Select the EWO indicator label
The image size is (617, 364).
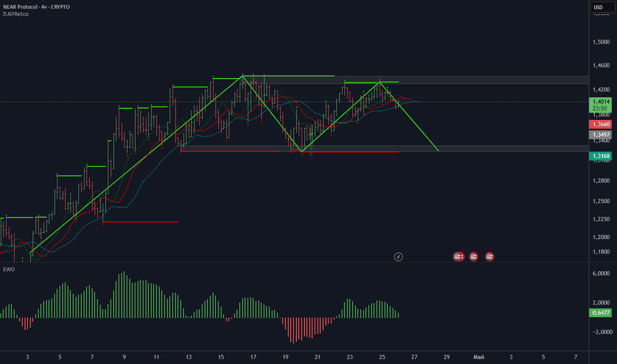[9, 269]
